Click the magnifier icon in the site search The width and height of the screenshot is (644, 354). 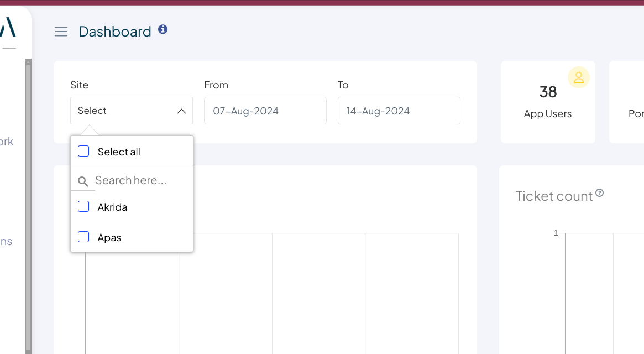[x=83, y=181]
